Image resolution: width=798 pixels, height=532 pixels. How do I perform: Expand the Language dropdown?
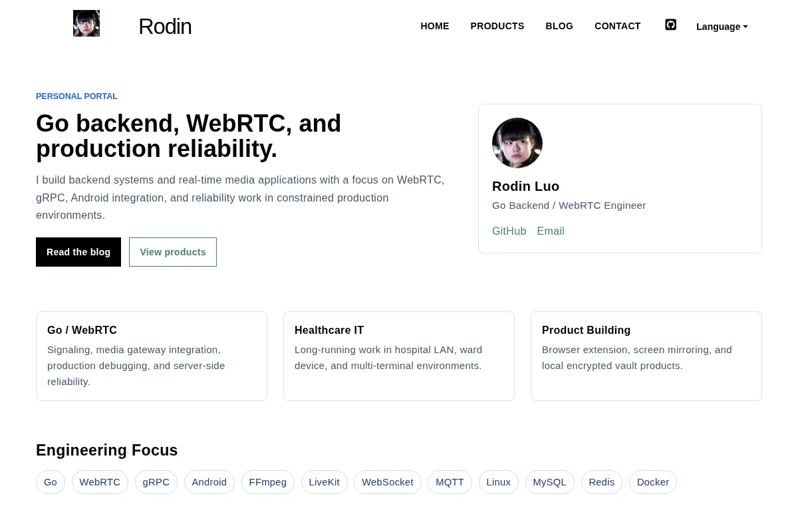point(722,27)
